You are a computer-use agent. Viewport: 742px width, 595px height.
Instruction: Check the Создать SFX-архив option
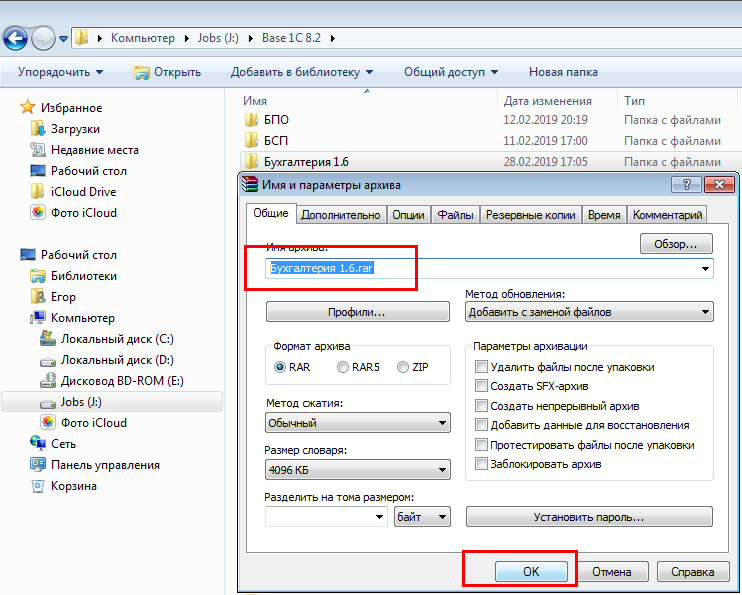pyautogui.click(x=482, y=386)
